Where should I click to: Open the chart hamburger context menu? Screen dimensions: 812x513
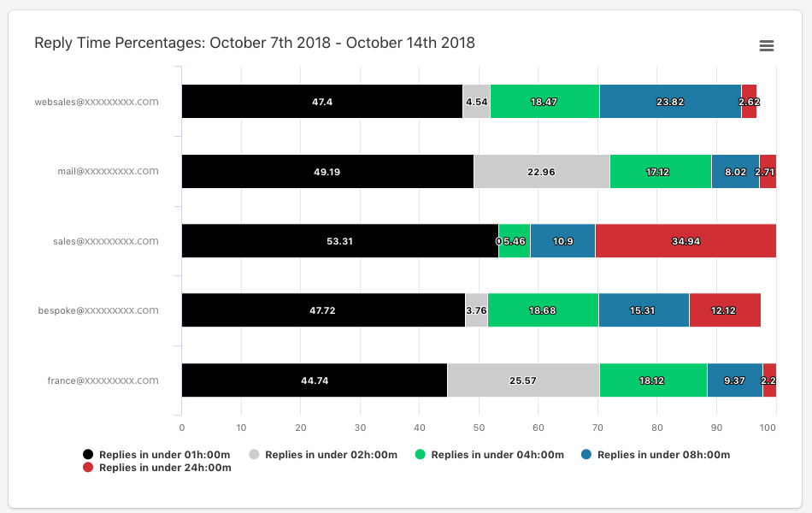pos(766,45)
